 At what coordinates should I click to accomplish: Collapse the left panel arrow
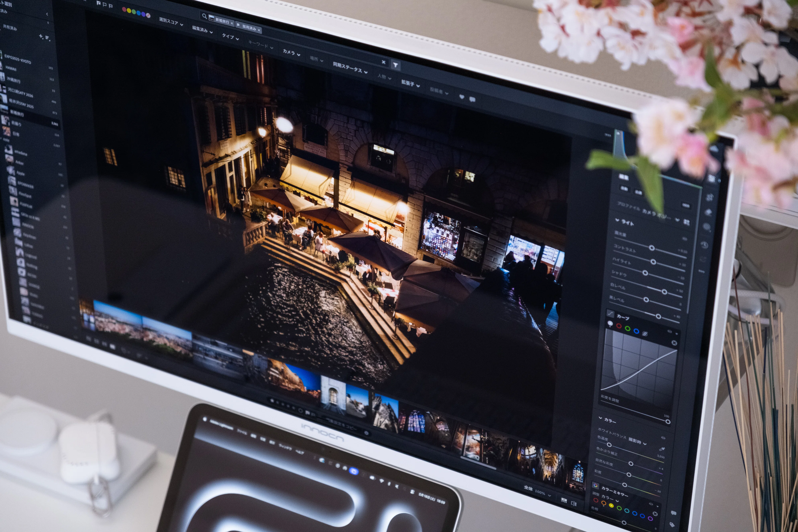(x=47, y=14)
